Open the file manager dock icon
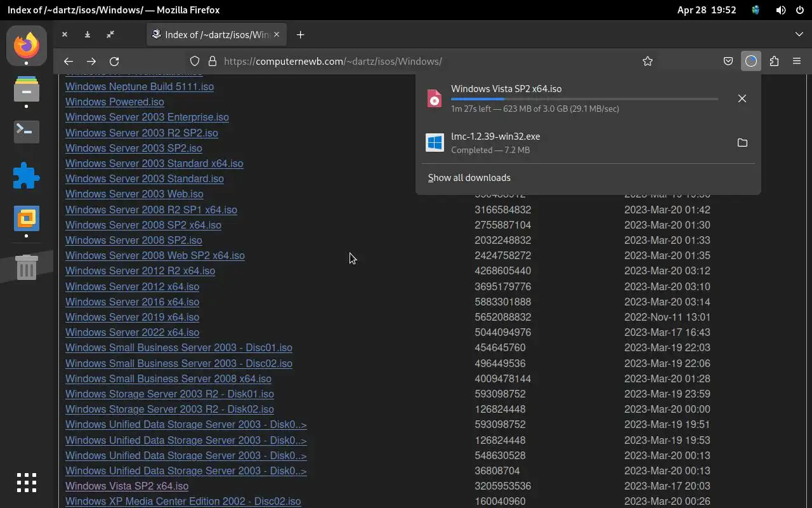Screen dimensions: 812x508 27,90
